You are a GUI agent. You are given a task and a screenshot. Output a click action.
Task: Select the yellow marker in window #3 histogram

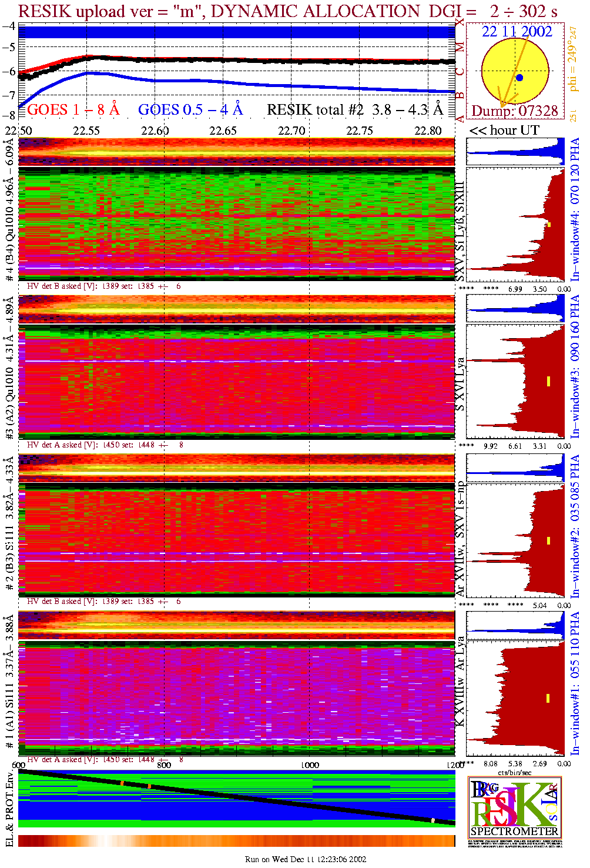(x=548, y=381)
